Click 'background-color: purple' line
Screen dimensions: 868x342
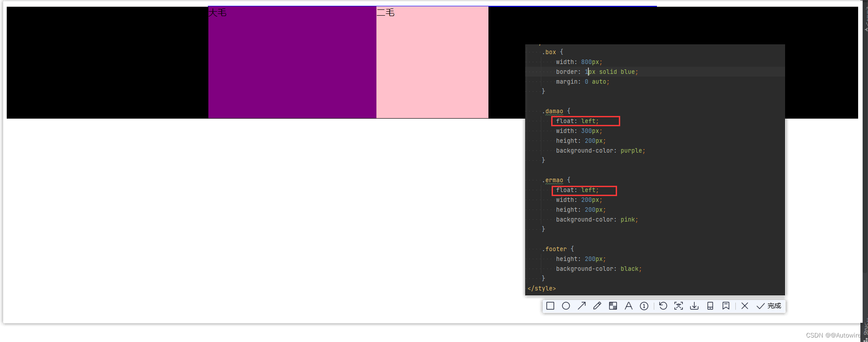(600, 150)
